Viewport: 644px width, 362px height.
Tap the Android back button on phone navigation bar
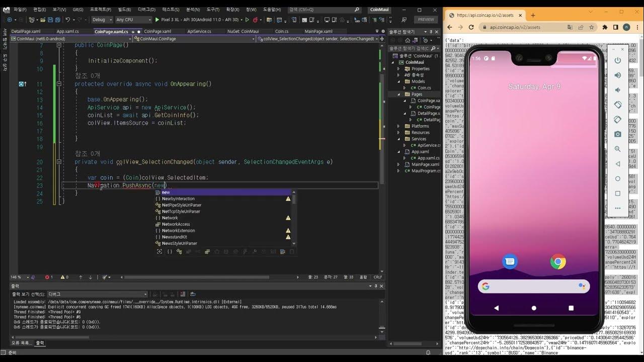497,308
